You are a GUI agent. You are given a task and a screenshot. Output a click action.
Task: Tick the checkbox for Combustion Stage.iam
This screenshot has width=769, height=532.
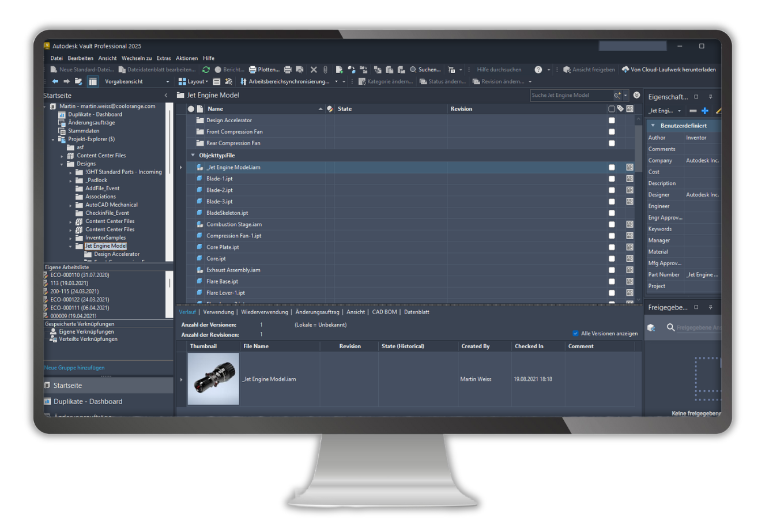tap(612, 224)
